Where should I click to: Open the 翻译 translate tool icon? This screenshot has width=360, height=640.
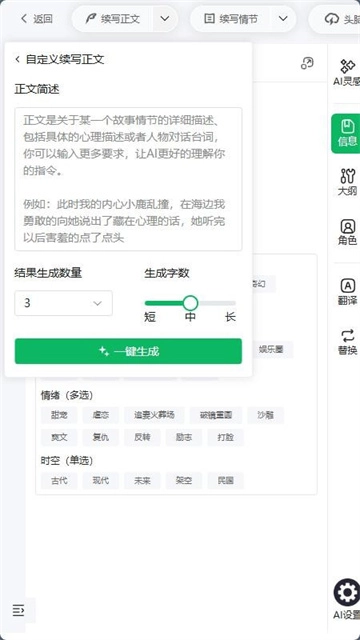(x=347, y=291)
